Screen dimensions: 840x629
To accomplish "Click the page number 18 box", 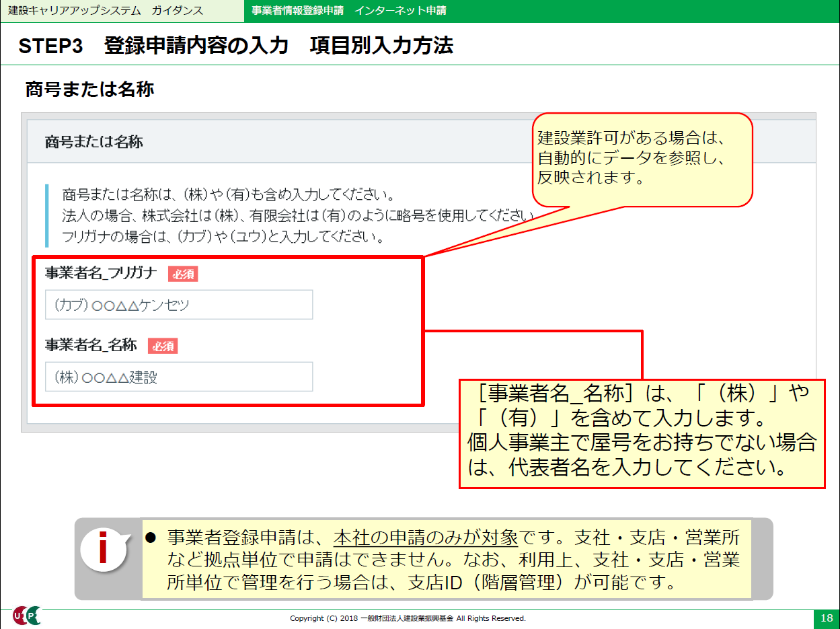I will 826,618.
